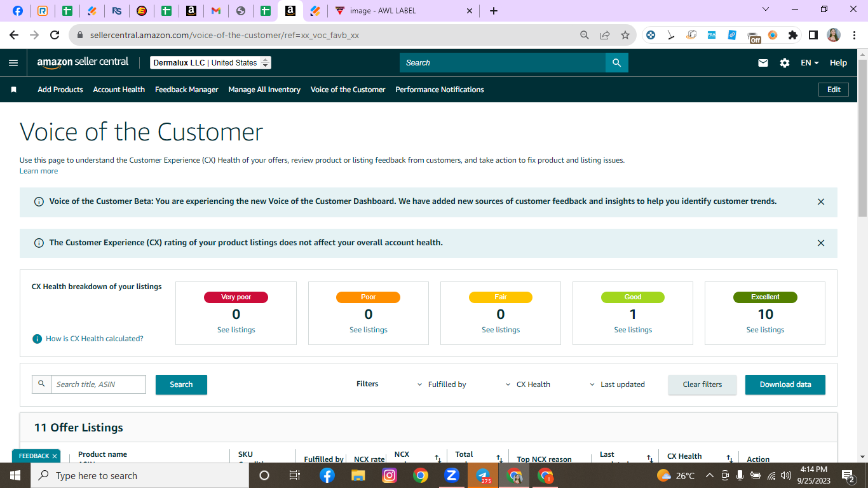The image size is (868, 488).
Task: Click the bookmark icon in favorites bar
Action: point(13,90)
